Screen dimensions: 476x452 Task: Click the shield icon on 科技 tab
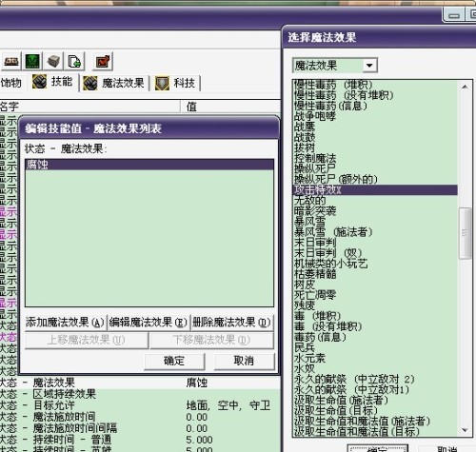[x=162, y=83]
